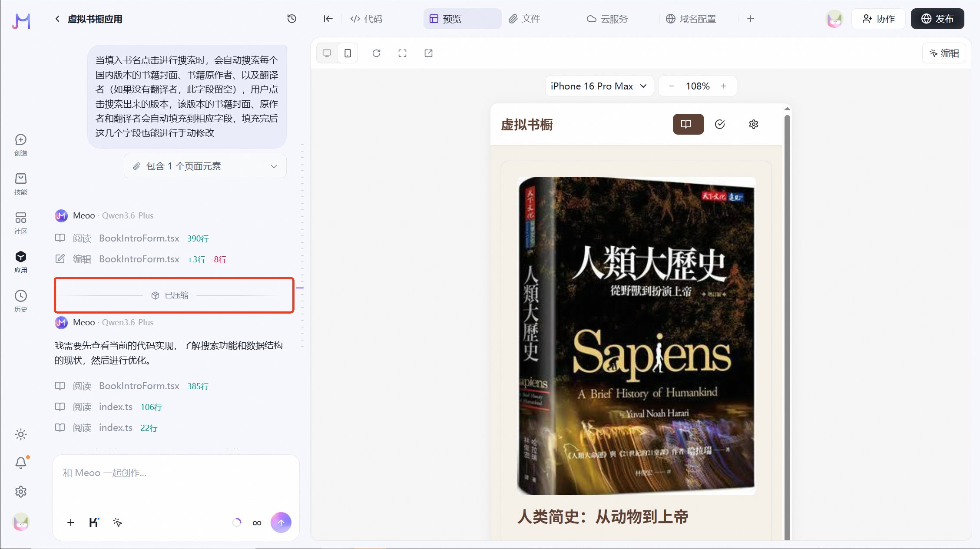Click the infinity mode icon in the chat input

(x=257, y=523)
